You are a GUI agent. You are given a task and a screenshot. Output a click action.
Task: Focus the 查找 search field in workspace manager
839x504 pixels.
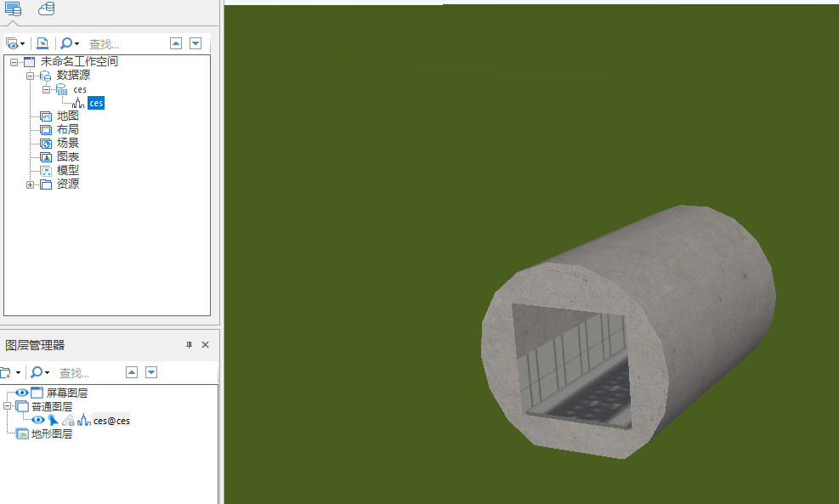tap(126, 44)
